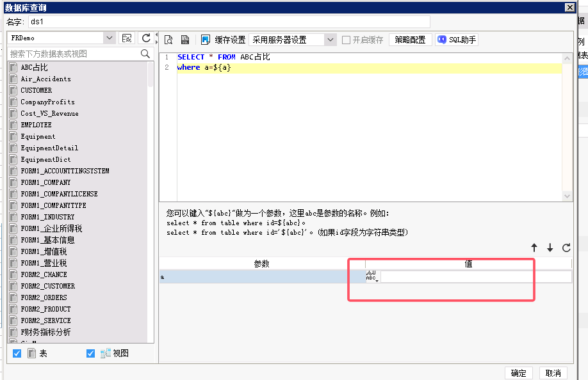Select the FORM2_ORDERS table
Image resolution: width=588 pixels, height=380 pixels.
coord(78,297)
